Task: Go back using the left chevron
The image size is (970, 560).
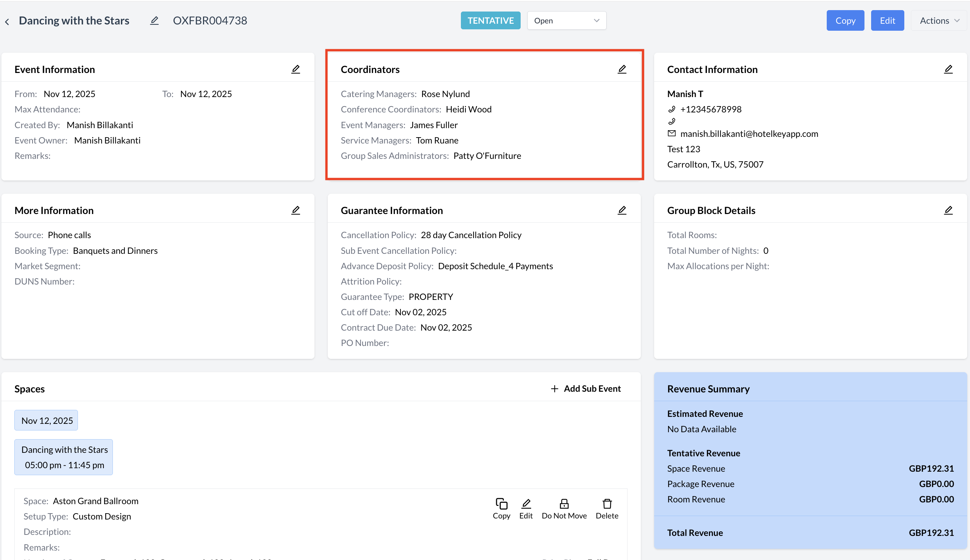Action: [7, 22]
